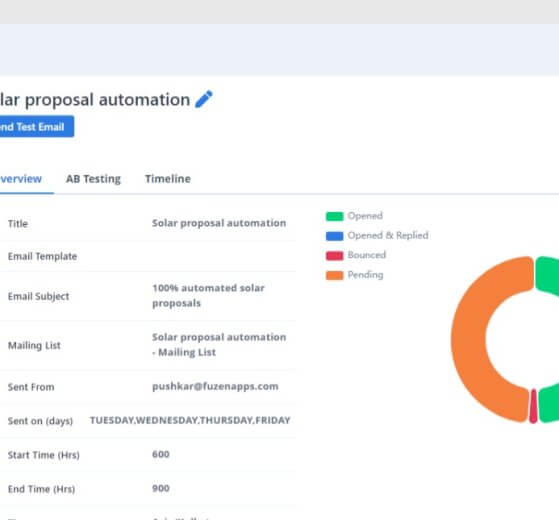Toggle the Pending orange legend swatch
The height and width of the screenshot is (520, 559).
click(x=334, y=275)
